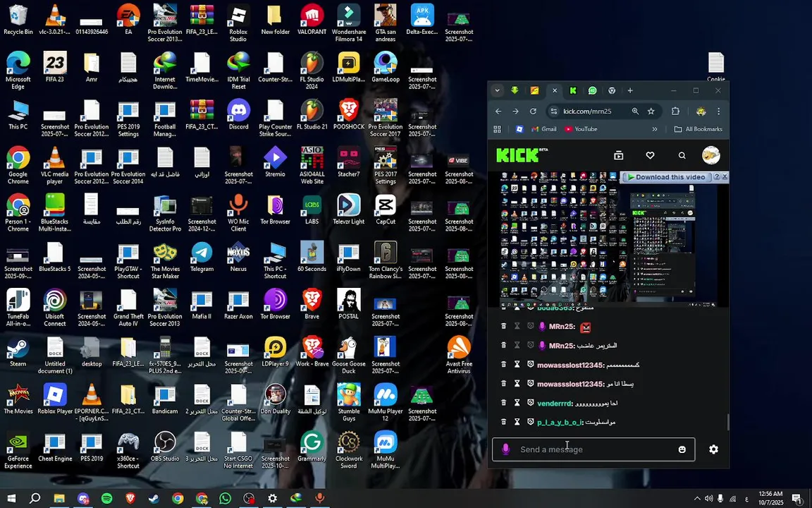Select the Cheat Engine desktop icon

coord(55,447)
